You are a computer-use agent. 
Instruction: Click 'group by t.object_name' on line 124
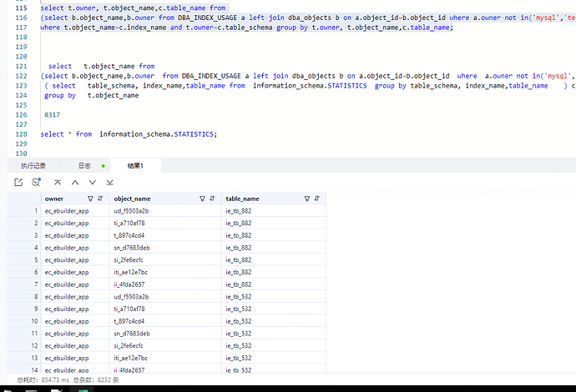92,95
